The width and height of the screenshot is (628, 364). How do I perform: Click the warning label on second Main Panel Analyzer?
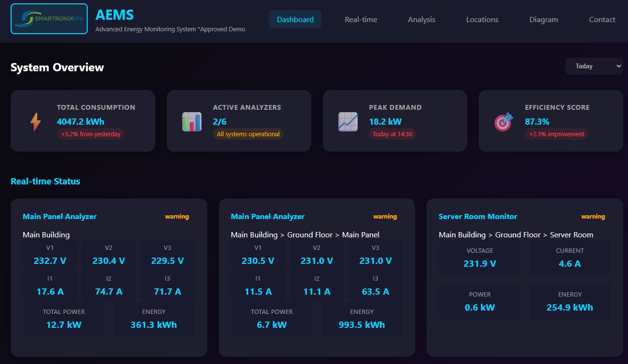tap(385, 217)
